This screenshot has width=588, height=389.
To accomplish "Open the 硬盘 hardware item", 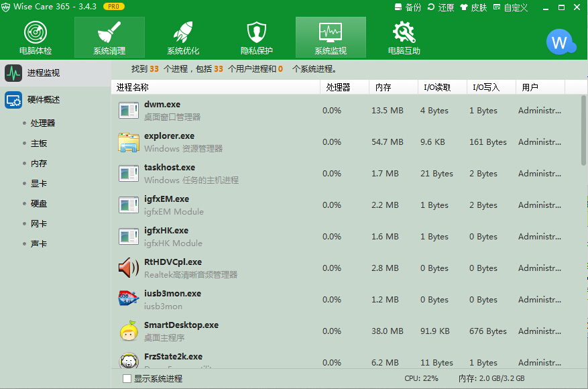I will 39,203.
